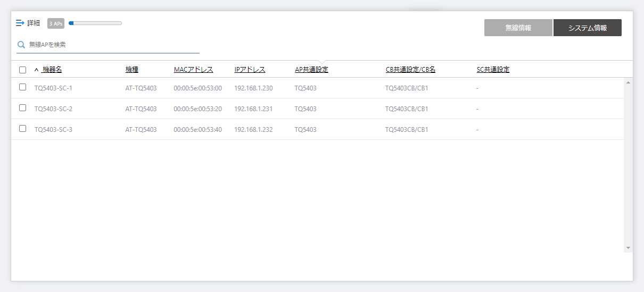Click MAC address 00:00:5e:00:53:00
Image resolution: width=644 pixels, height=292 pixels.
pos(197,88)
